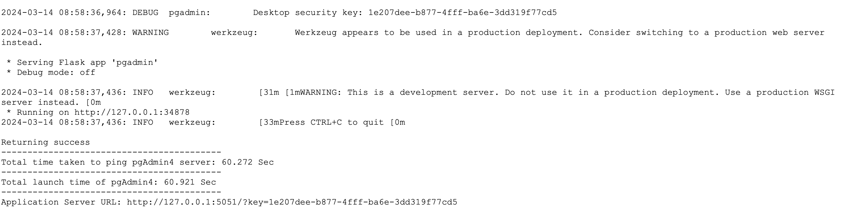Click the 'pgadmin:' logger name
868x217 pixels.
pos(190,13)
